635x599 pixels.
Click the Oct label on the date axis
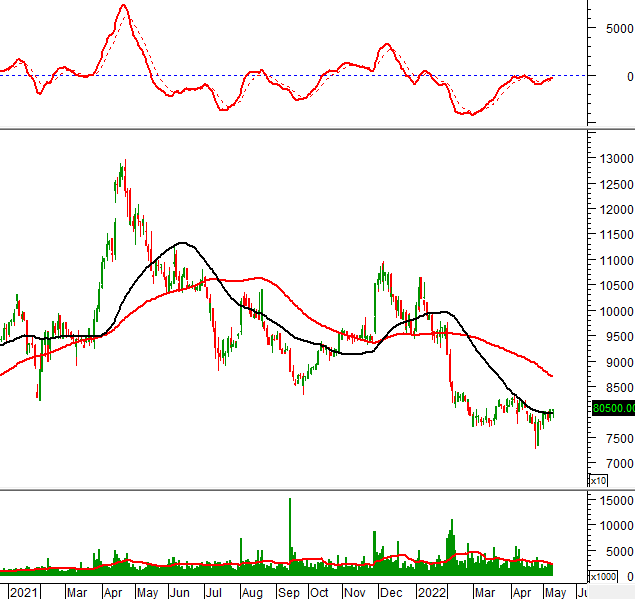tap(320, 592)
